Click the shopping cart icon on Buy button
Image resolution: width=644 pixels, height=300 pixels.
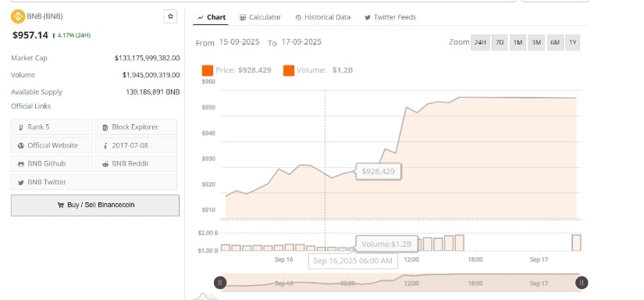point(60,205)
